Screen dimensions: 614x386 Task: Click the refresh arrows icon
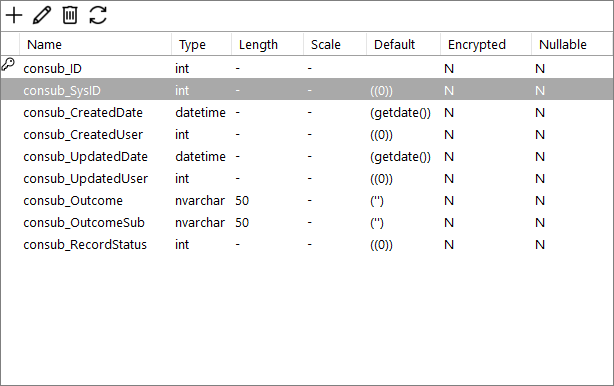pos(98,16)
